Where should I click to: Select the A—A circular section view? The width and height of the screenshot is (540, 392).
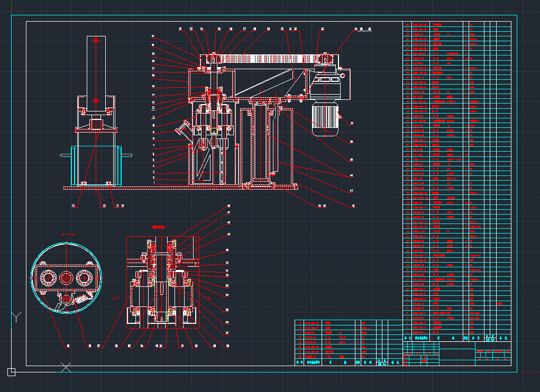click(x=66, y=278)
